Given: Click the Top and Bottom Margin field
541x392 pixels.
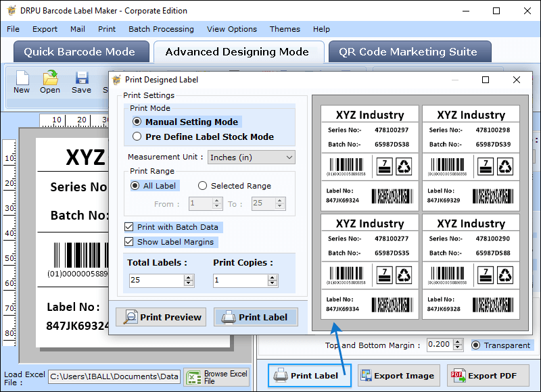Looking at the screenshot, I should [440, 345].
